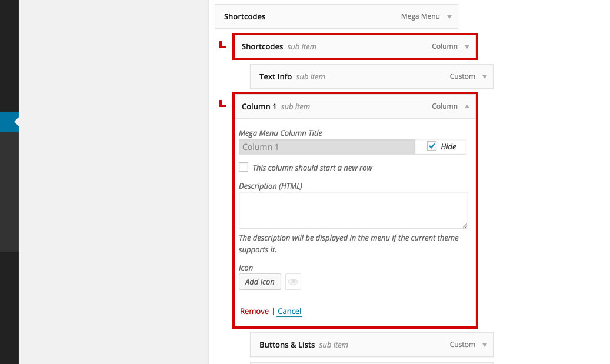This screenshot has height=364, width=610.
Task: Click the 'Description (HTML)' label
Action: coord(271,186)
